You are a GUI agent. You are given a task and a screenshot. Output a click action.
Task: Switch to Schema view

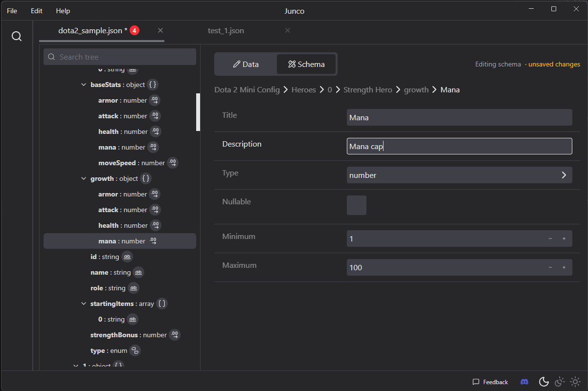pyautogui.click(x=306, y=64)
